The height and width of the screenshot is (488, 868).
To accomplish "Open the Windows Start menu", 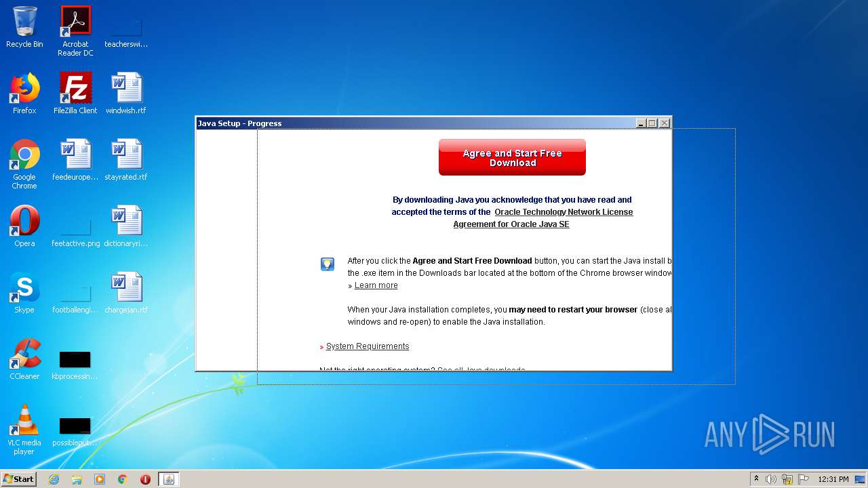I will coord(18,479).
